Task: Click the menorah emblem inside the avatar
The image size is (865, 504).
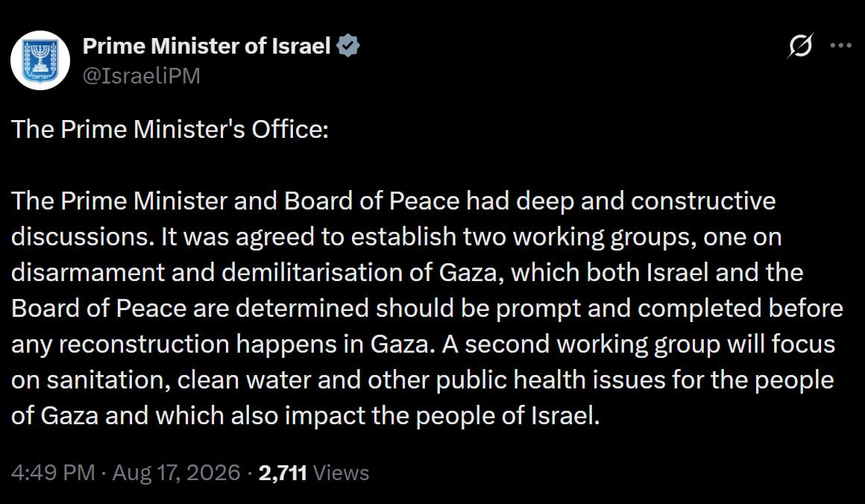Action: (40, 60)
